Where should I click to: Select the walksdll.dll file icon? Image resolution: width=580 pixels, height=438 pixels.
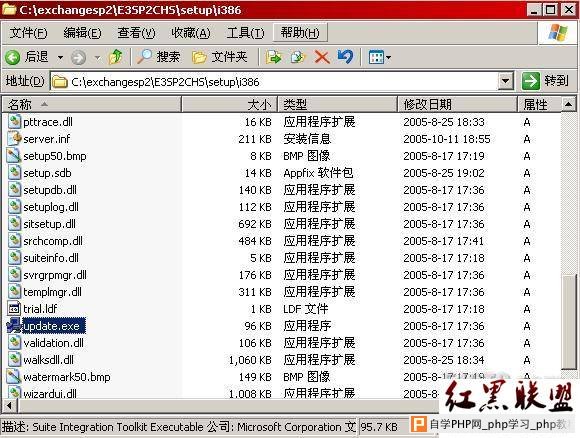click(x=14, y=360)
